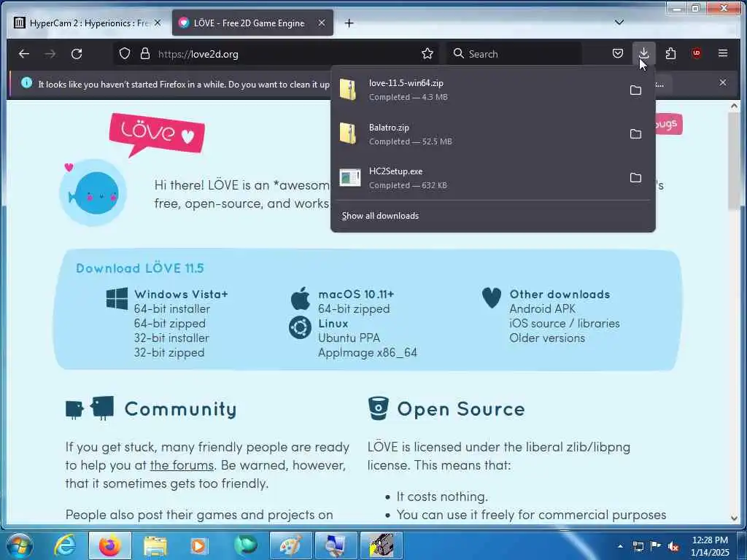Open the Firefox hamburger menu

pos(723,53)
